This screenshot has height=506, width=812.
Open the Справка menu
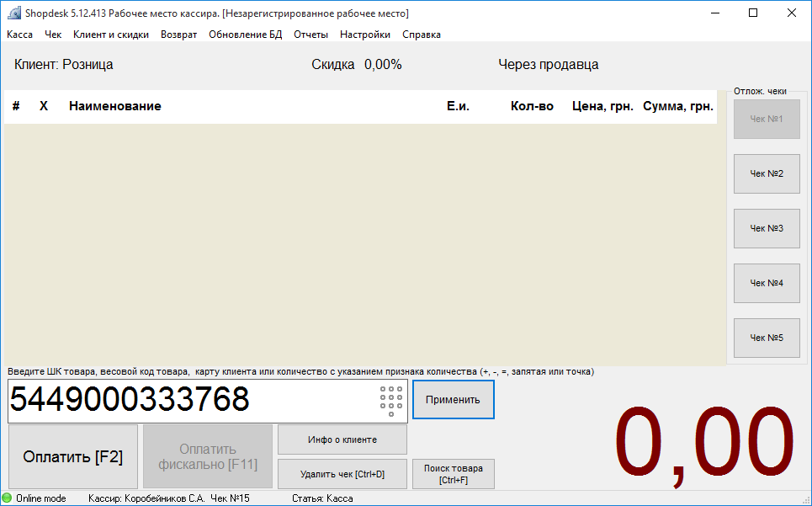422,35
